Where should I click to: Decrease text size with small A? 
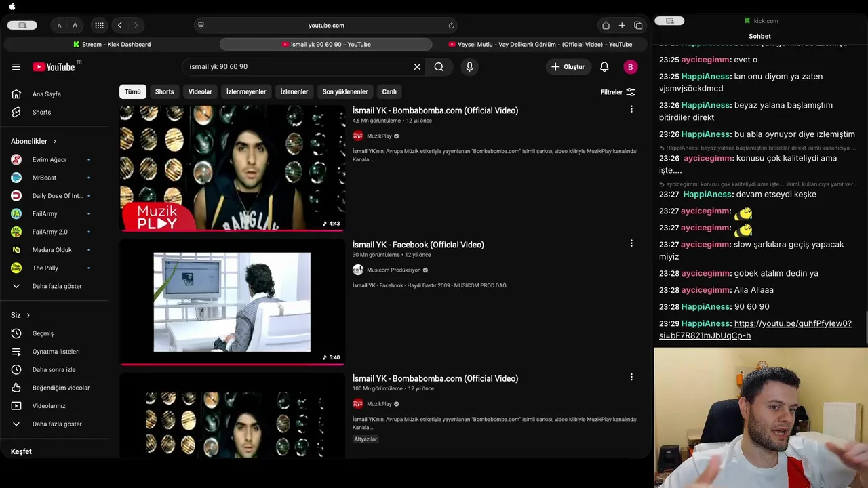[x=59, y=26]
